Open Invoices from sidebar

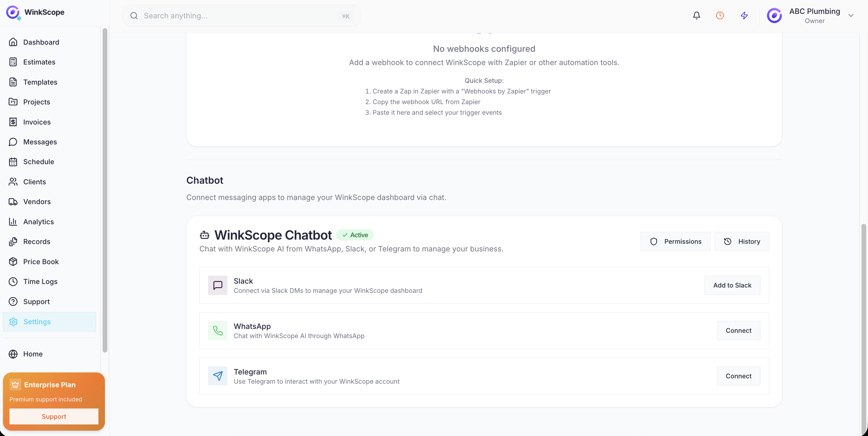click(50, 122)
